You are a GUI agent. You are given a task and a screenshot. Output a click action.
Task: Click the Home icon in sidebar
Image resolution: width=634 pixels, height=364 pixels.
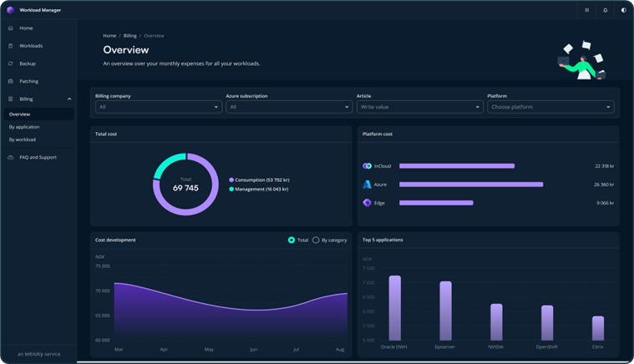tap(10, 28)
